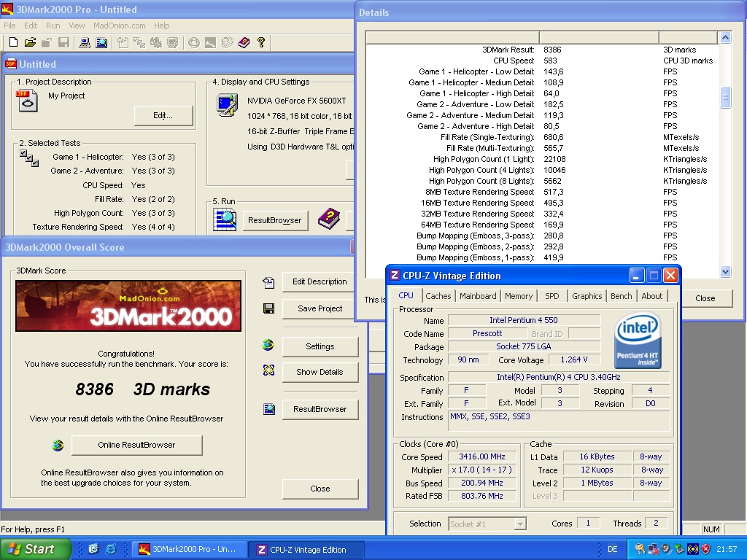
Task: Click the yellow question mark toolbar icon
Action: pos(260,42)
